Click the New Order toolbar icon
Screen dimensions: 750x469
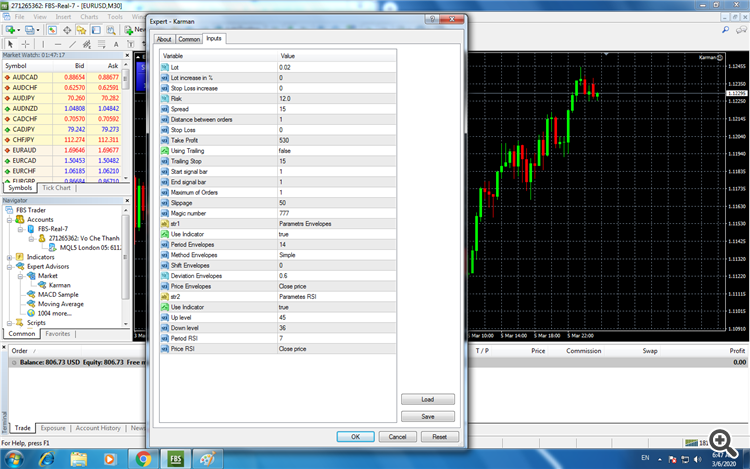[x=129, y=30]
